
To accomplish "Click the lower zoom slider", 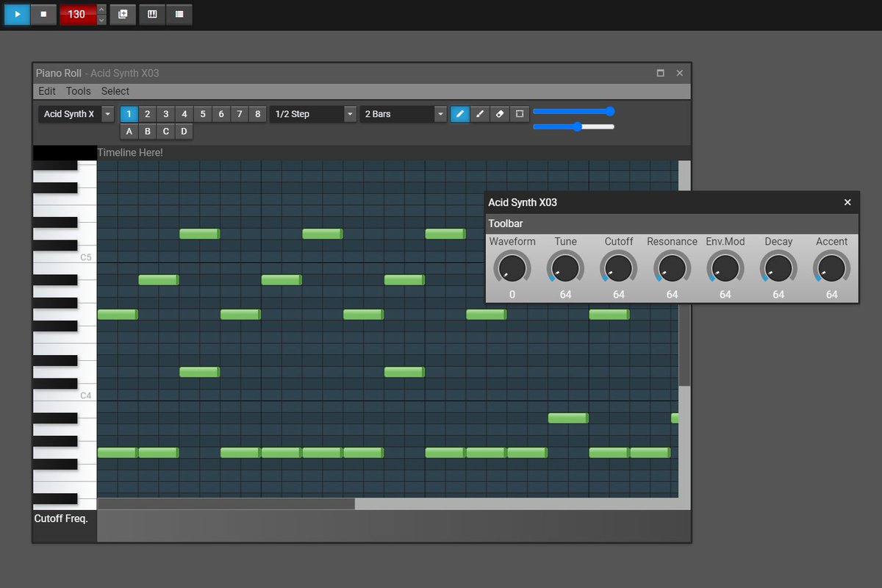I will tap(574, 126).
